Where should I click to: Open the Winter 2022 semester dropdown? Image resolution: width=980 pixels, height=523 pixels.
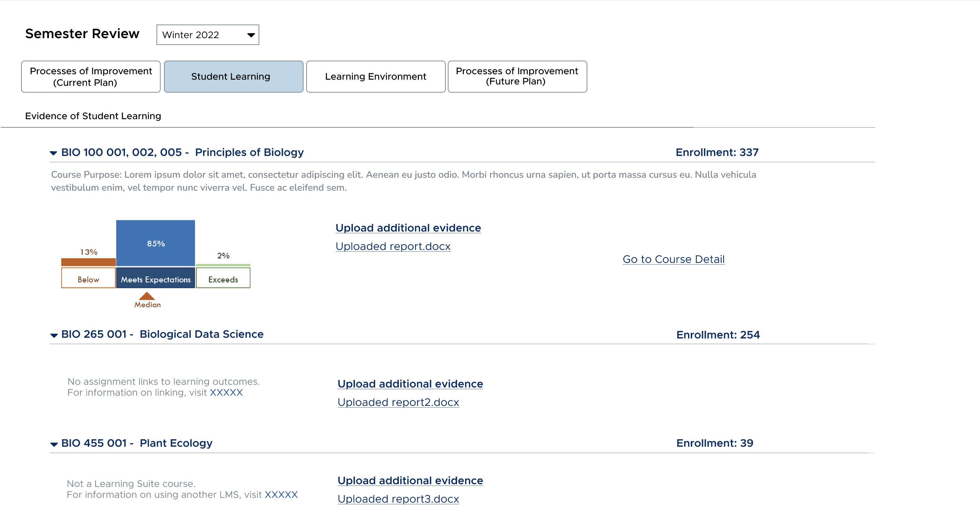[x=208, y=35]
